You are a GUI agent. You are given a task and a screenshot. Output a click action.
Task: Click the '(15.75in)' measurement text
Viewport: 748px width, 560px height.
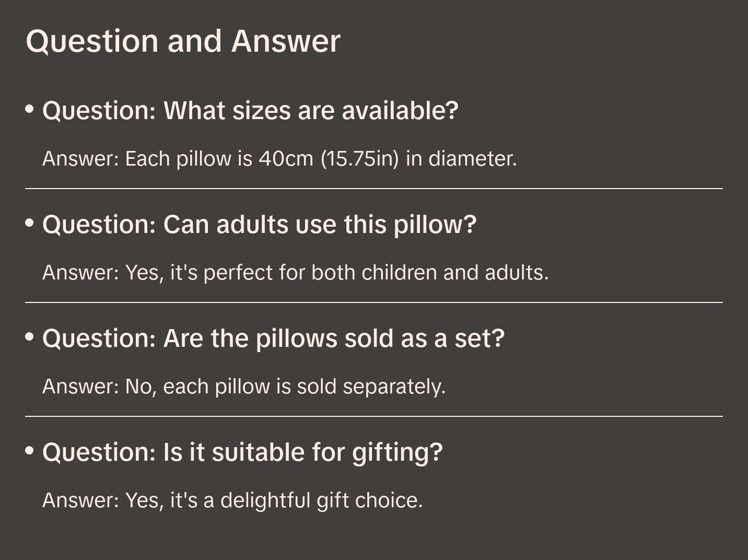point(359,159)
